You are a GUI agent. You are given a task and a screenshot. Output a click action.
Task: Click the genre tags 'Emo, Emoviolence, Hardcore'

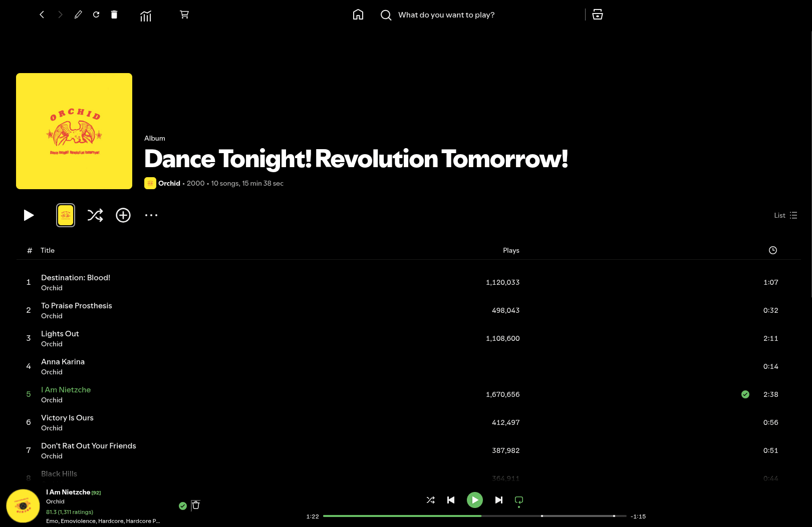103,521
